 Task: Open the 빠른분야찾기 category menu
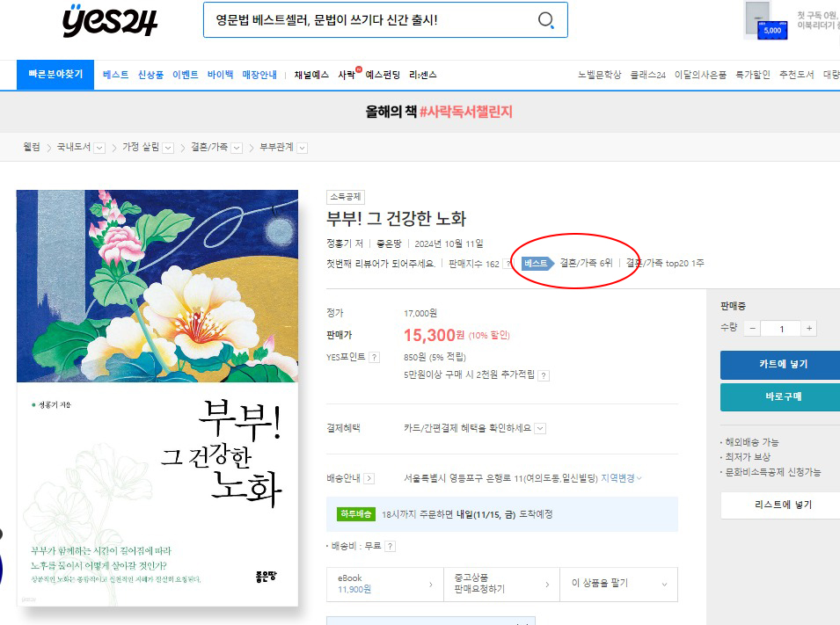[x=55, y=74]
